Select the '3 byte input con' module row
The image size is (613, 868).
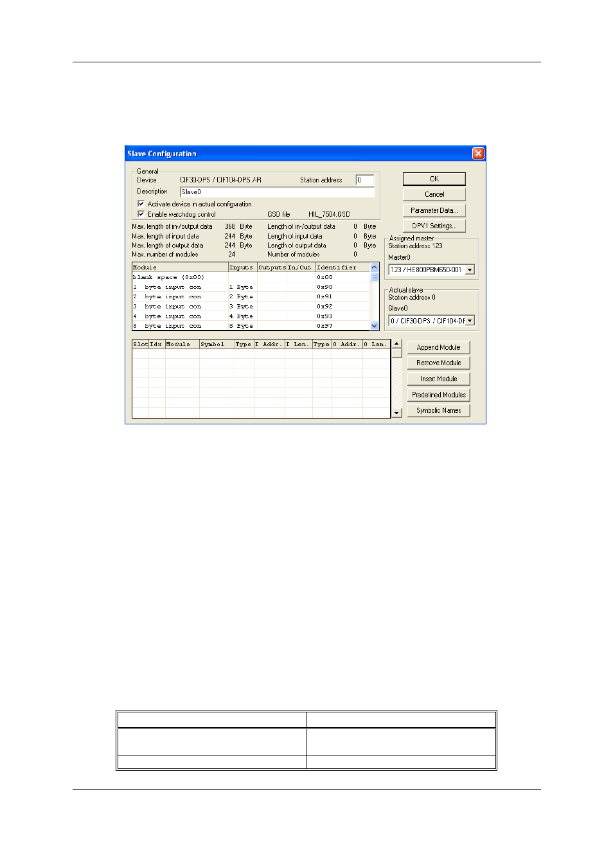pyautogui.click(x=251, y=307)
